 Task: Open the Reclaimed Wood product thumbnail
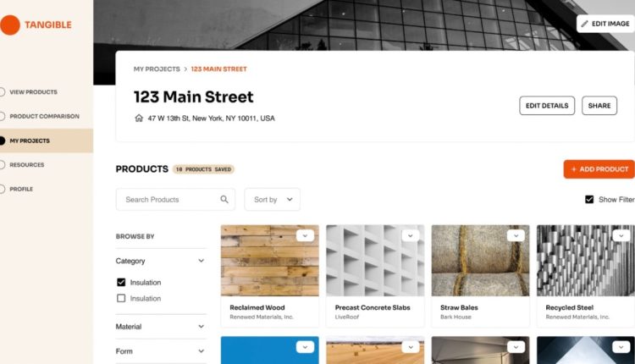(270, 261)
